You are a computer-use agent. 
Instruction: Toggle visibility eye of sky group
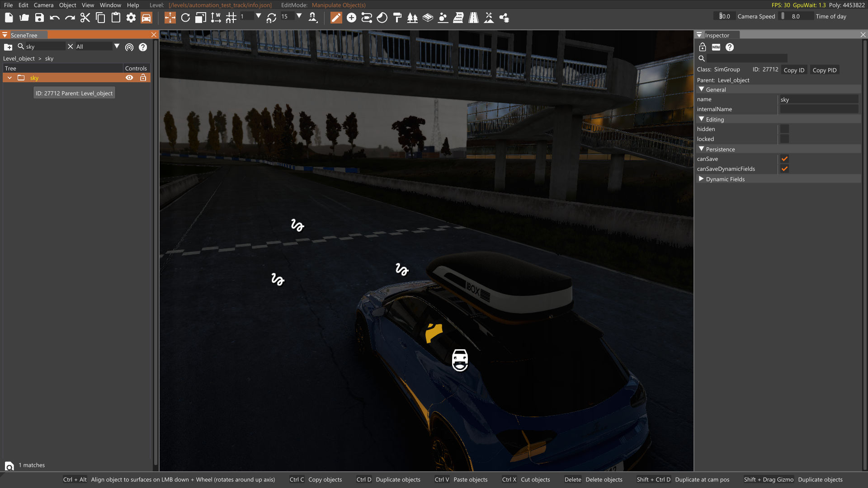click(x=129, y=78)
